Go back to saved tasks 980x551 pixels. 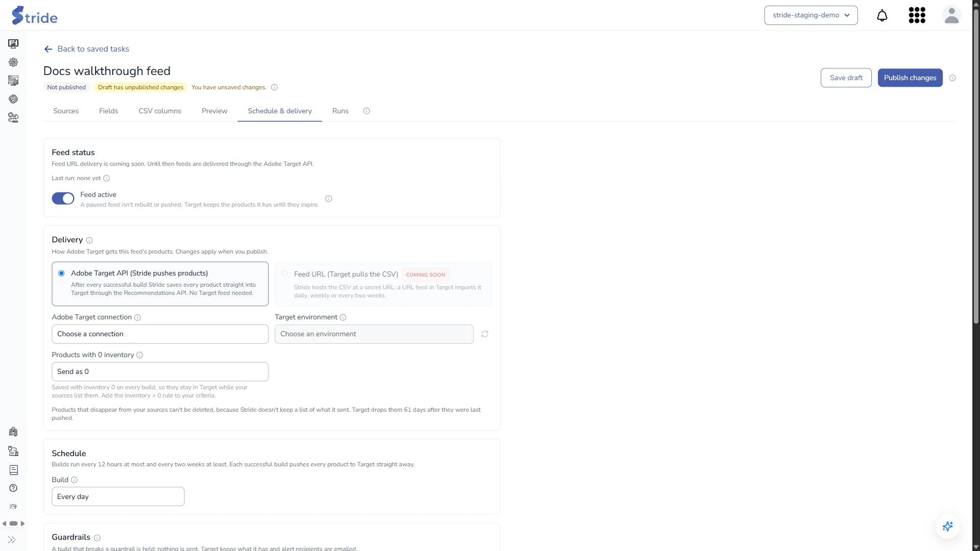coord(86,49)
